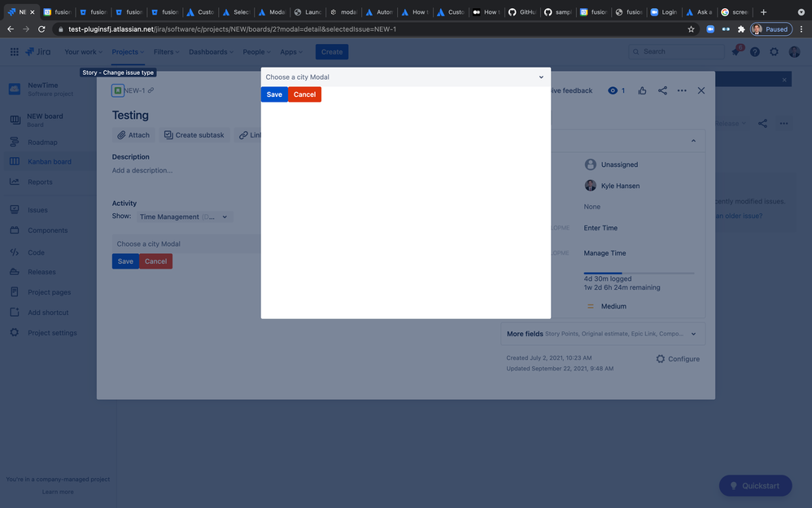Select the Attach paperclip icon
The height and width of the screenshot is (508, 812).
124,134
